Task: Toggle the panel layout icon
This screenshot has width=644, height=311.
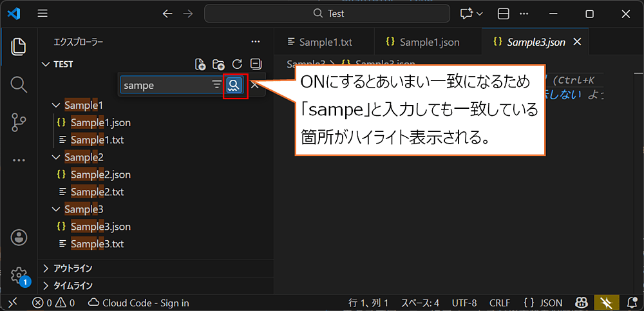Action: 503,14
